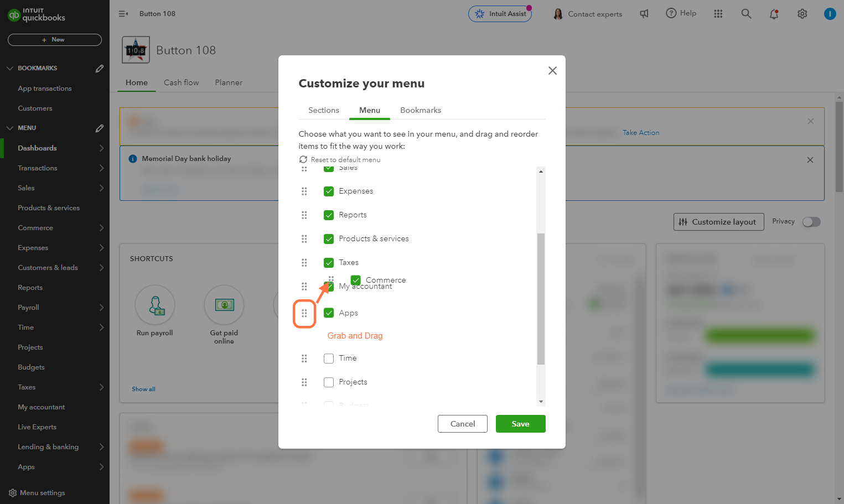This screenshot has height=504, width=844.
Task: Open the Cash flow tab
Action: pos(182,82)
